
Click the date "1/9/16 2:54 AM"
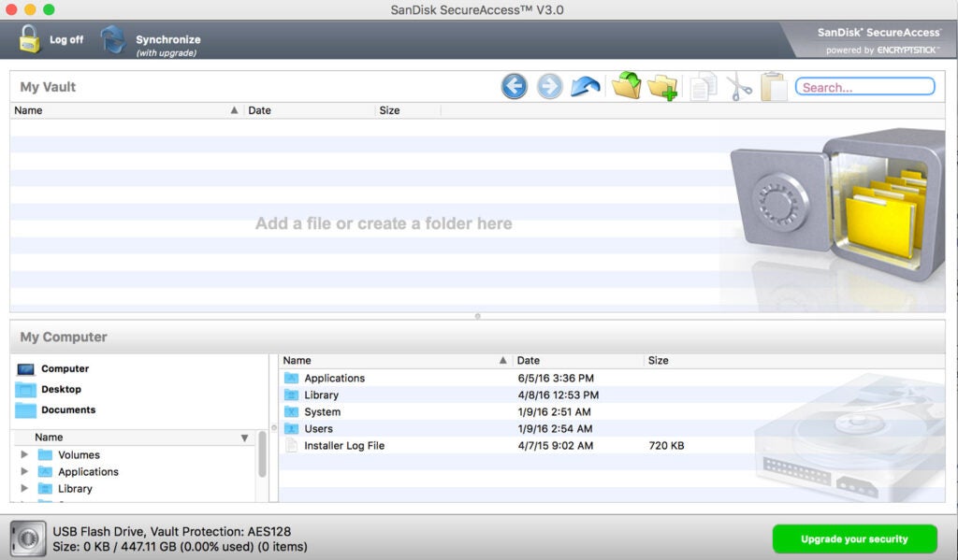coord(555,429)
